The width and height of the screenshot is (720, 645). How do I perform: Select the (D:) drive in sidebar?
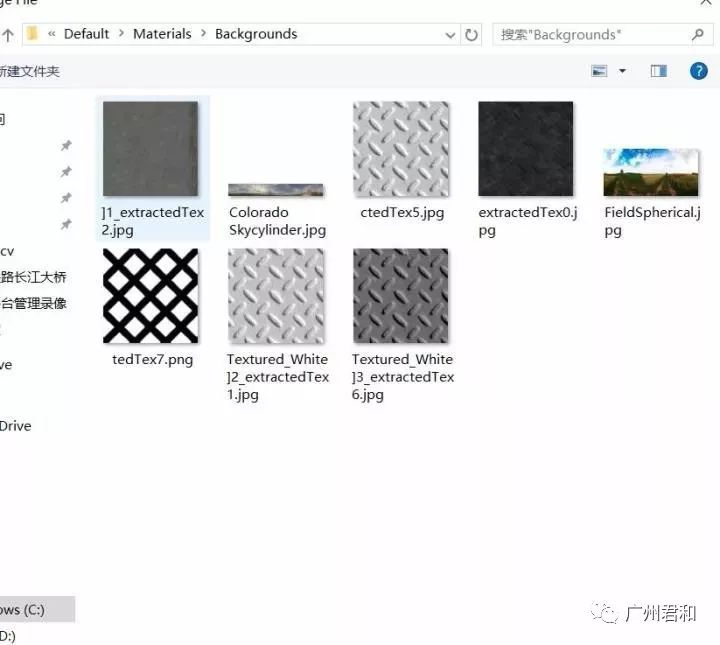pos(8,636)
